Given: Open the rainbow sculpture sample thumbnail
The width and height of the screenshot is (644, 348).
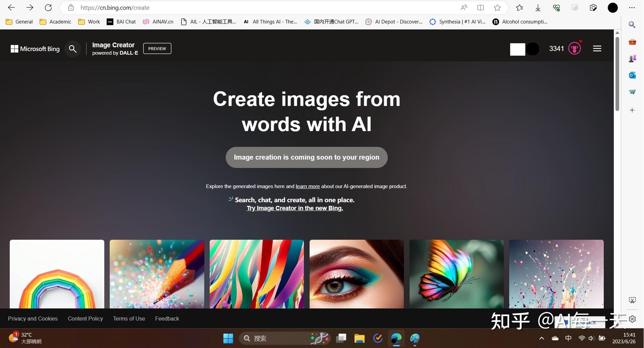Looking at the screenshot, I should tap(57, 274).
